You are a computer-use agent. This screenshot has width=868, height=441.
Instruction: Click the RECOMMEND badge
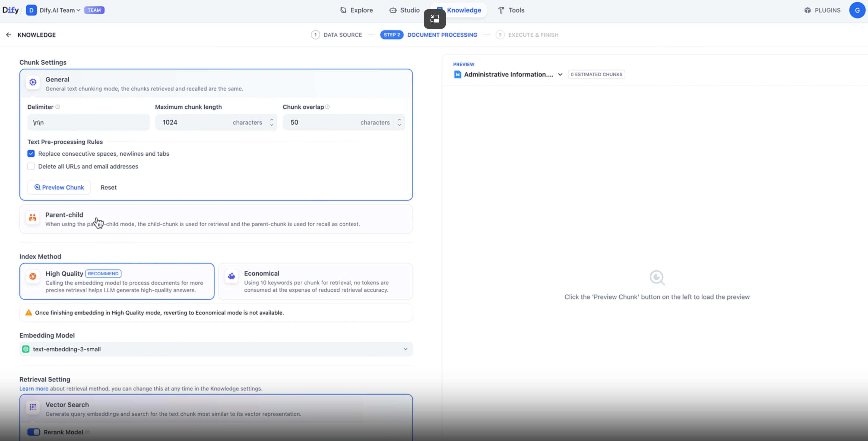(103, 273)
